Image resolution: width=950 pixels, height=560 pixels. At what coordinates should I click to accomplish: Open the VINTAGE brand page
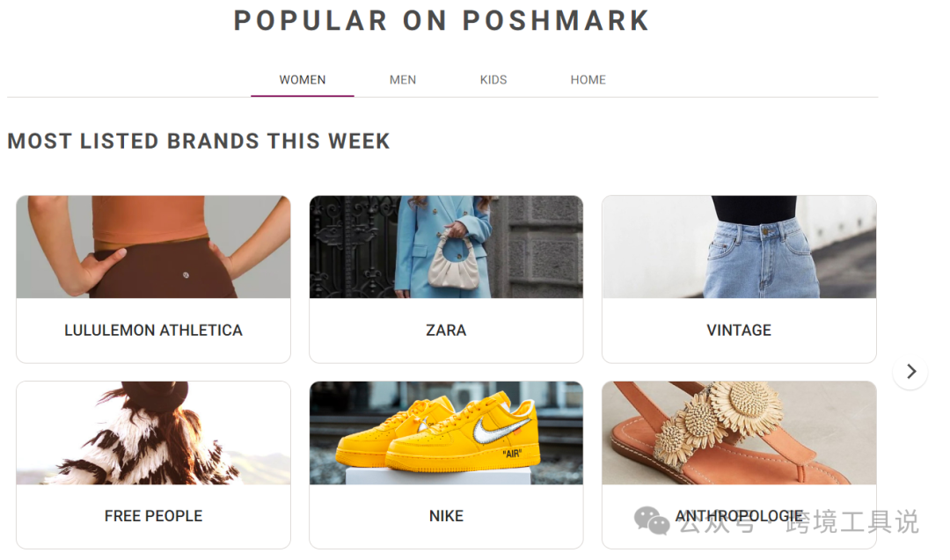pos(739,330)
